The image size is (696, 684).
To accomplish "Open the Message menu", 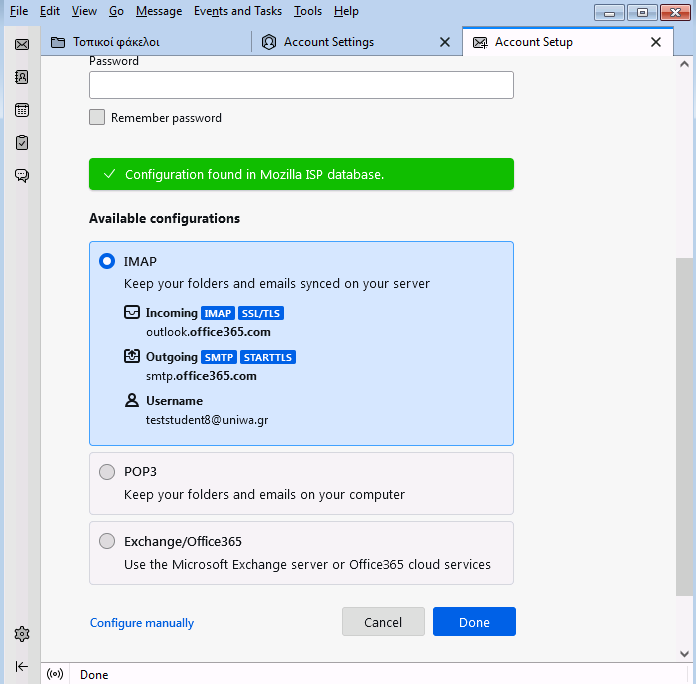I will click(x=159, y=11).
